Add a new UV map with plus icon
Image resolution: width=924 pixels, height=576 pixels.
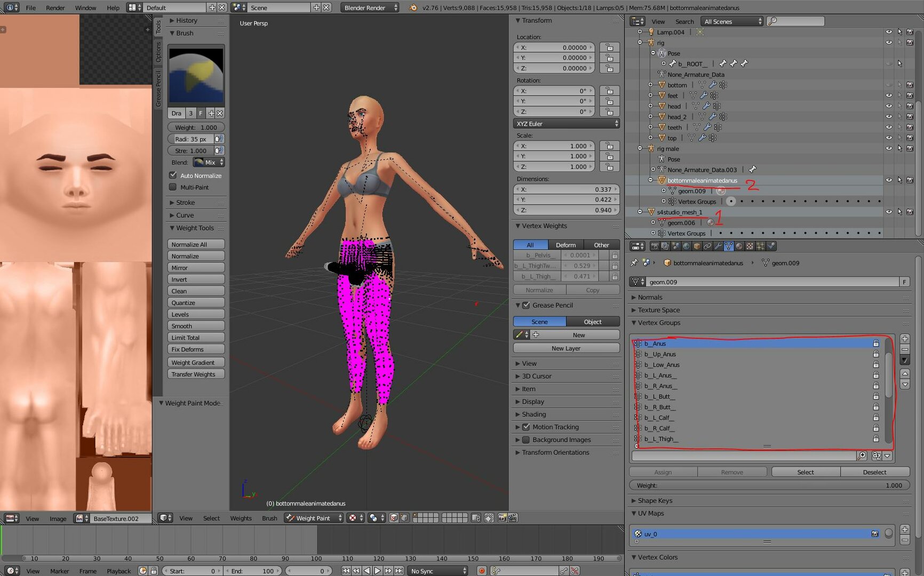coord(905,529)
